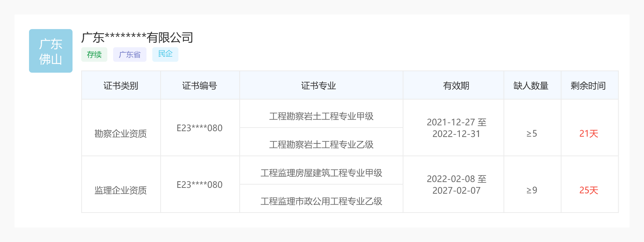This screenshot has width=644, height=242.
Task: Select 工程监理房屋建筑工程专业甲级 entry
Action: [321, 173]
